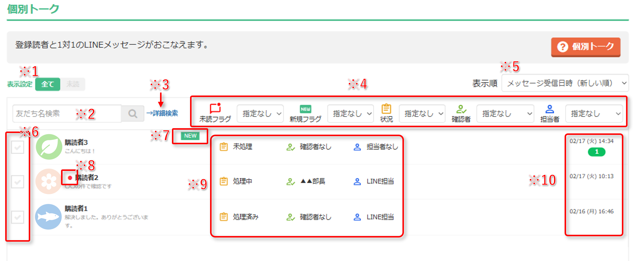This screenshot has width=644, height=261.
Task: Click the unread flag (未読フラグ) icon
Action: 215,108
